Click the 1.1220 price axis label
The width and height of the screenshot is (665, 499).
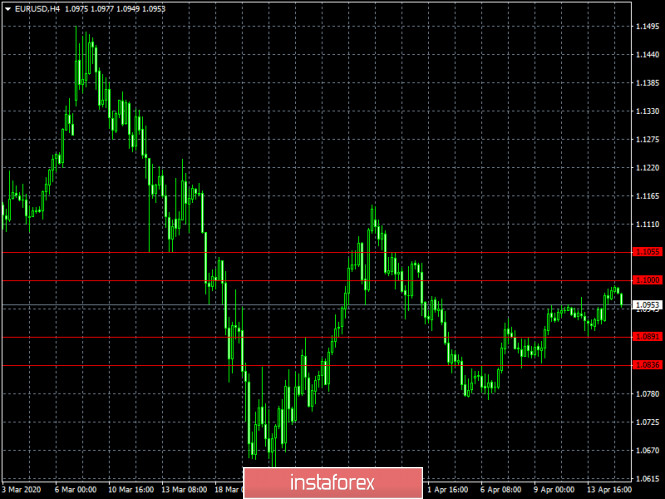point(648,168)
